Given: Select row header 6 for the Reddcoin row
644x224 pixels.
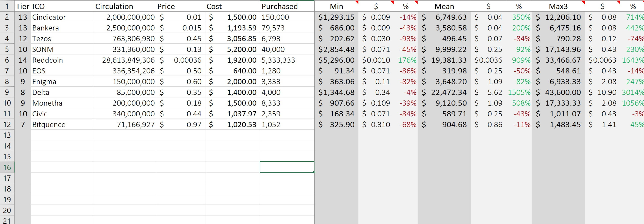Looking at the screenshot, I should pos(7,60).
